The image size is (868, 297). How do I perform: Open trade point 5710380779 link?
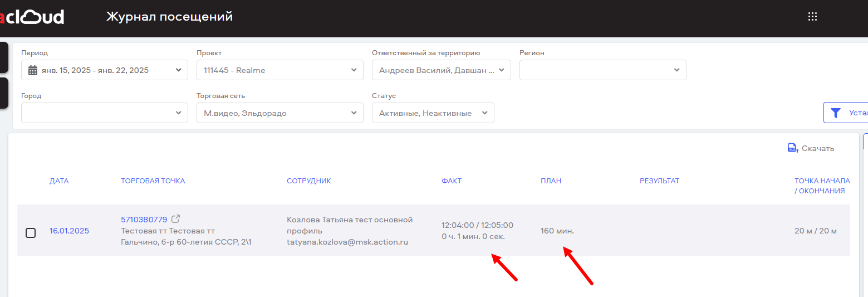[144, 220]
